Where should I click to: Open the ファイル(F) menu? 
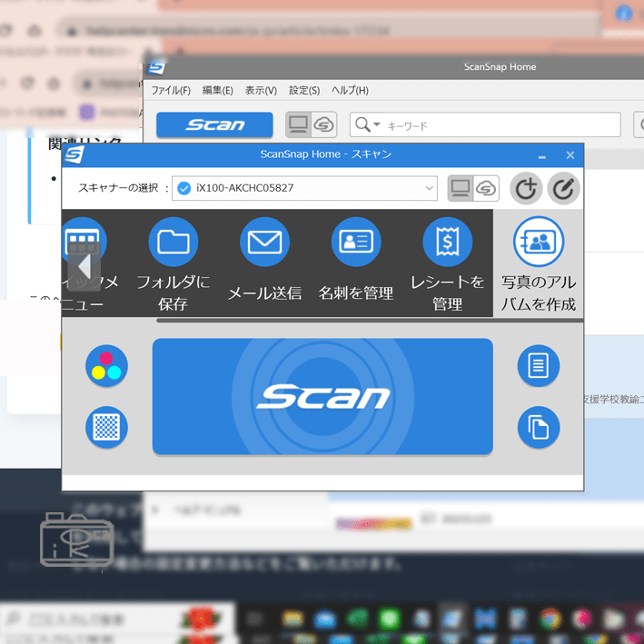point(171,91)
